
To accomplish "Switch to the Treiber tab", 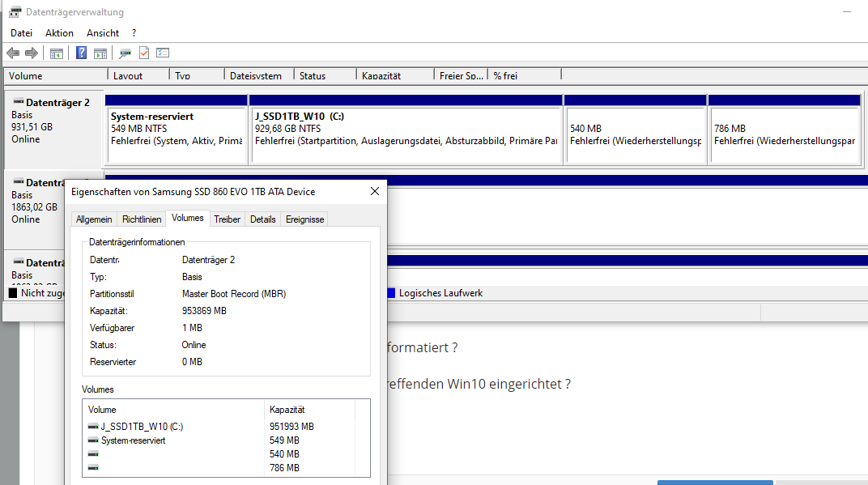I will (227, 219).
